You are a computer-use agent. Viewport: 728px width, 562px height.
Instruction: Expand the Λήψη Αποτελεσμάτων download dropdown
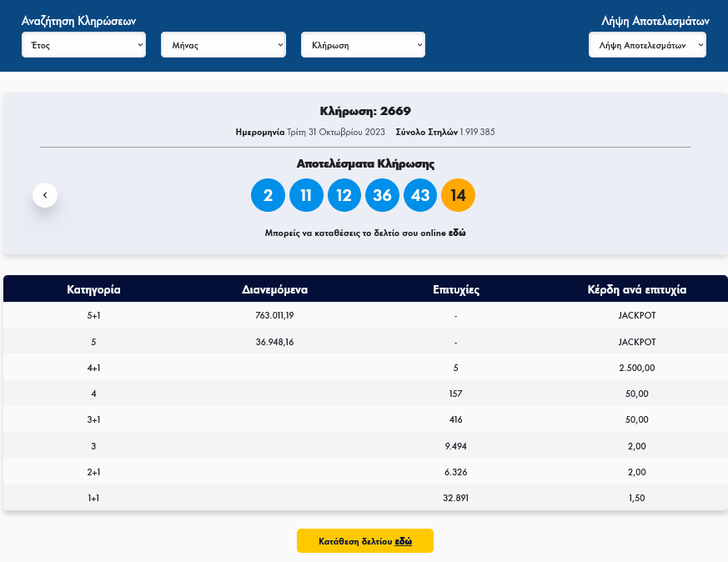(x=647, y=45)
